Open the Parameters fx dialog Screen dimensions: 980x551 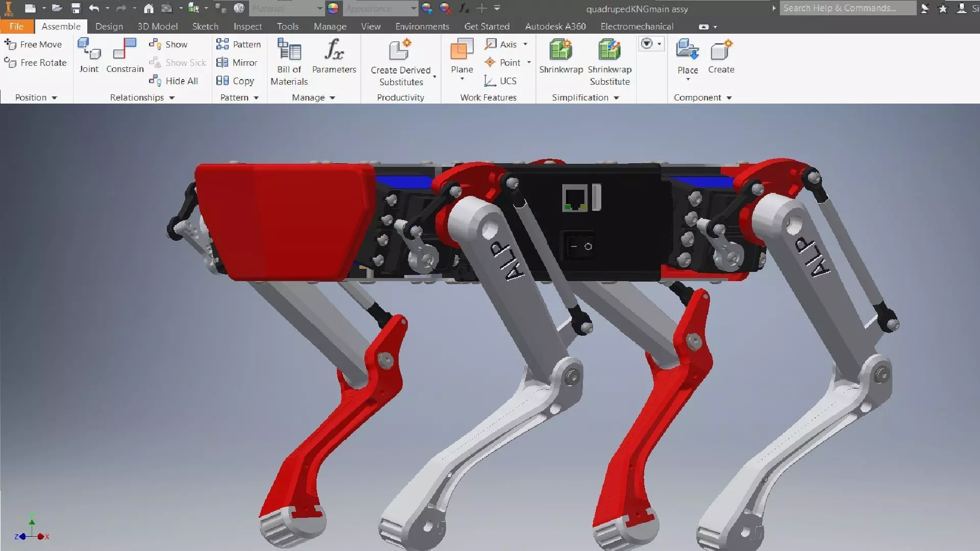tap(334, 50)
